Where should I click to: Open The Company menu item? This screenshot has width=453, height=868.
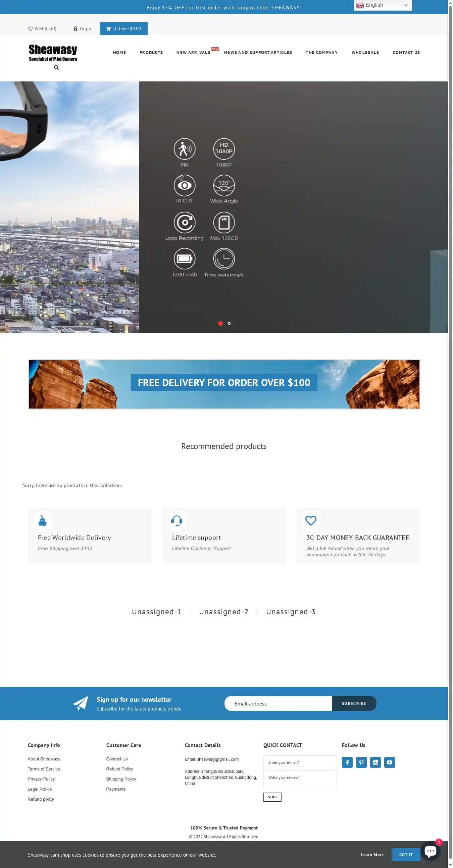pyautogui.click(x=321, y=53)
